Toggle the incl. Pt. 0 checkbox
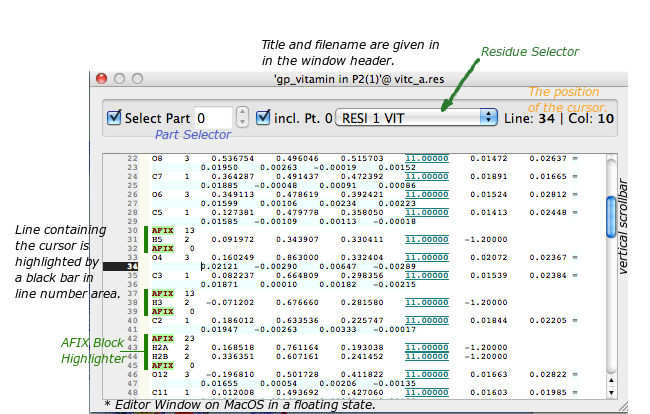 tap(263, 118)
